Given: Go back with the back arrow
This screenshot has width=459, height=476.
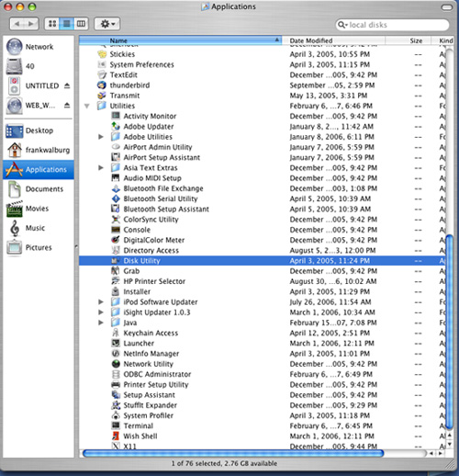Looking at the screenshot, I should [17, 24].
